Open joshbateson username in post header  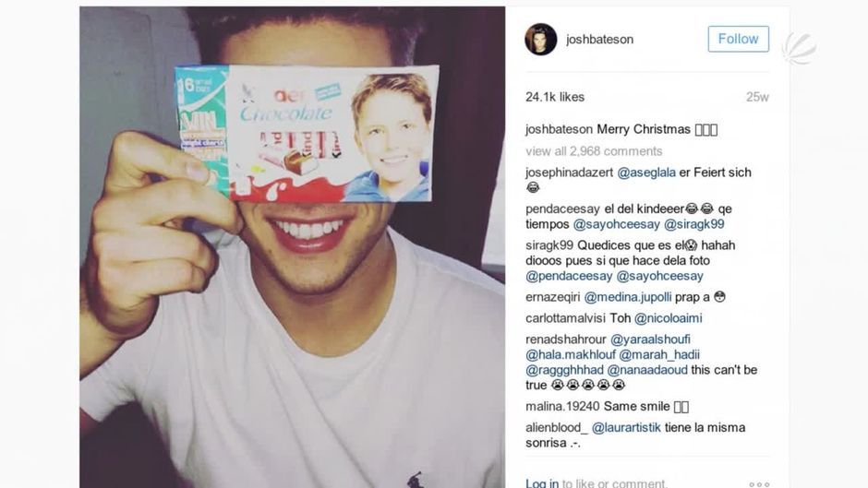(x=599, y=40)
